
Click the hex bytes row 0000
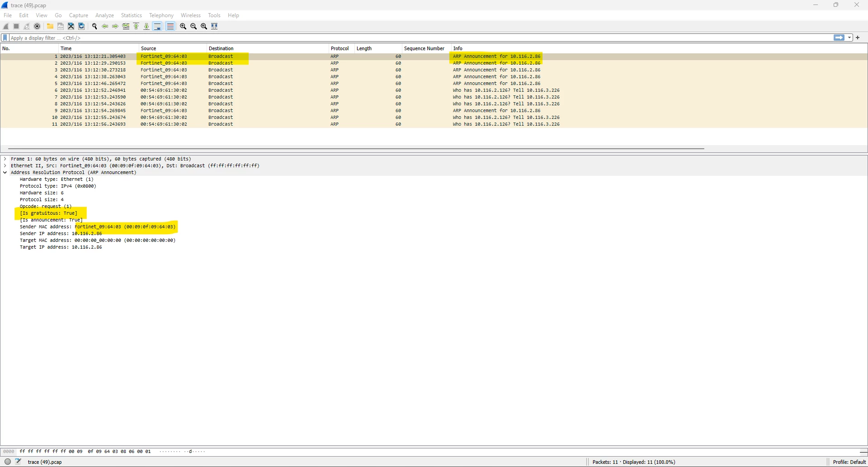[85, 452]
